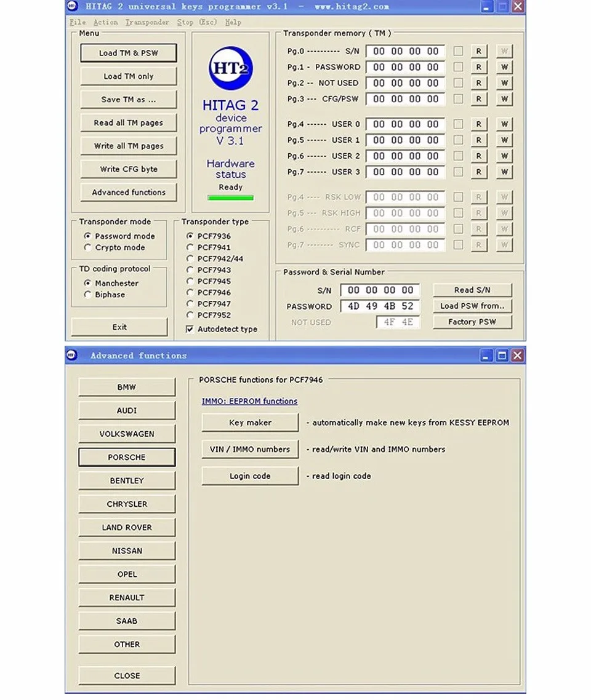591x700 pixels.
Task: Select LAND ROVER brand button
Action: tap(127, 527)
